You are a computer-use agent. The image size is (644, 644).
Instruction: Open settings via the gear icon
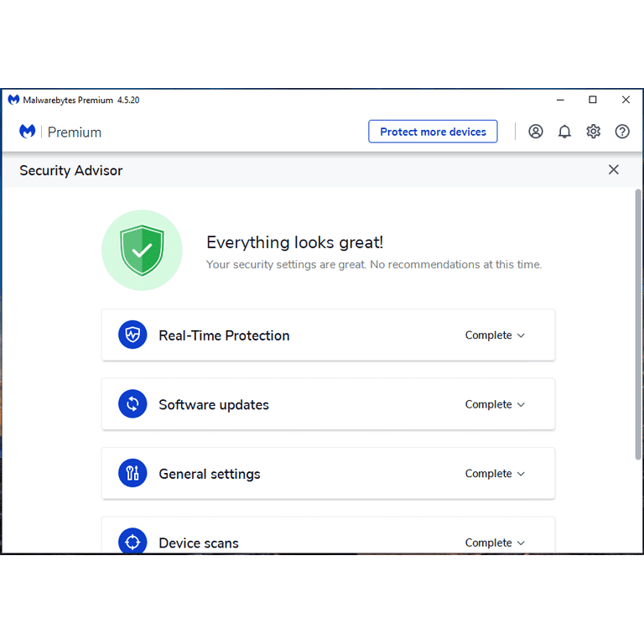point(594,132)
